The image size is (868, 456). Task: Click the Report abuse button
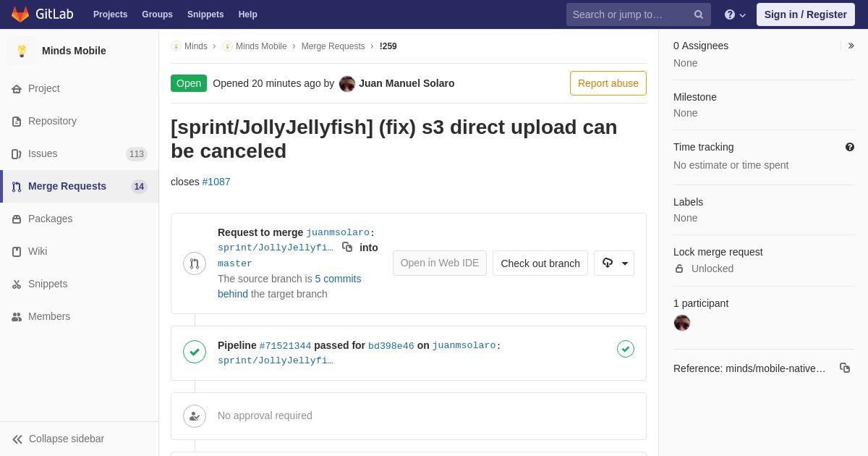pyautogui.click(x=608, y=83)
